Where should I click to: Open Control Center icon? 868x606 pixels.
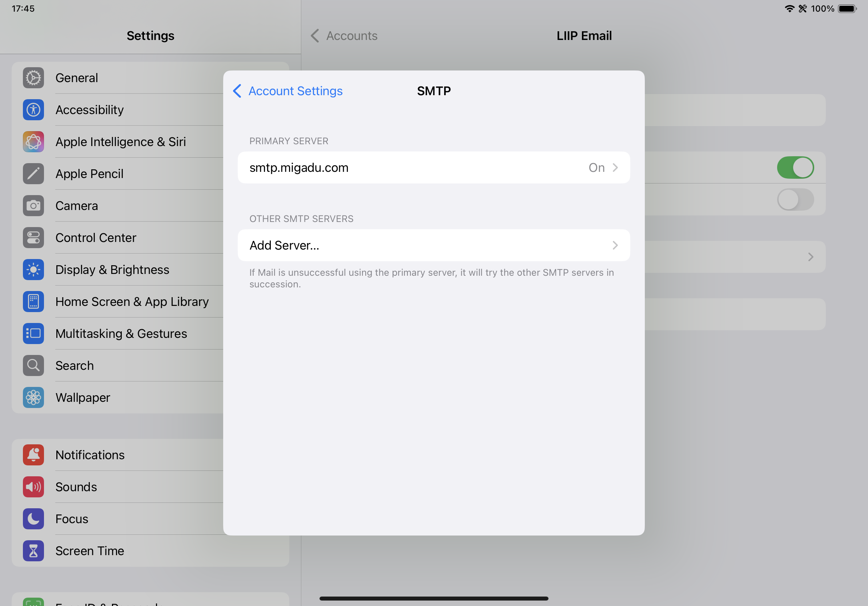[x=33, y=238]
